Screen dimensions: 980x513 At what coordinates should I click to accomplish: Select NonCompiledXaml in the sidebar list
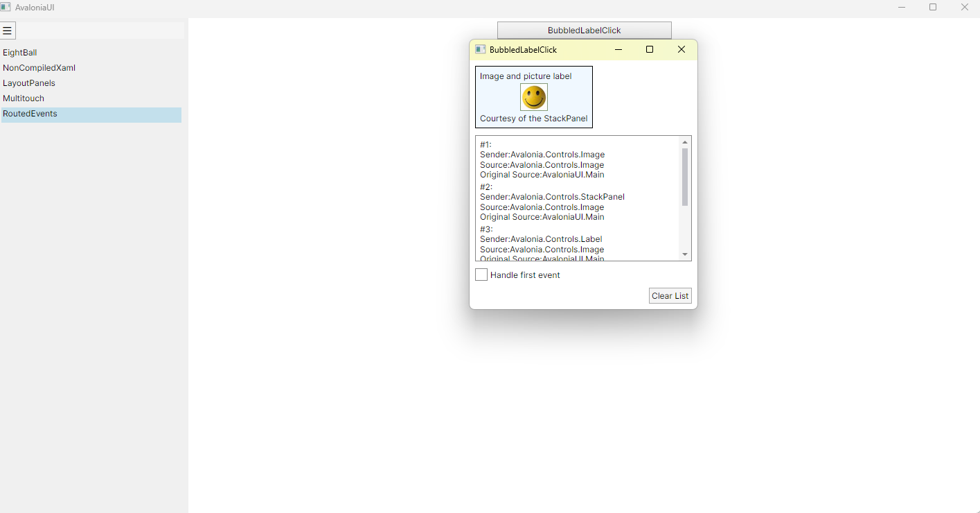(x=91, y=68)
